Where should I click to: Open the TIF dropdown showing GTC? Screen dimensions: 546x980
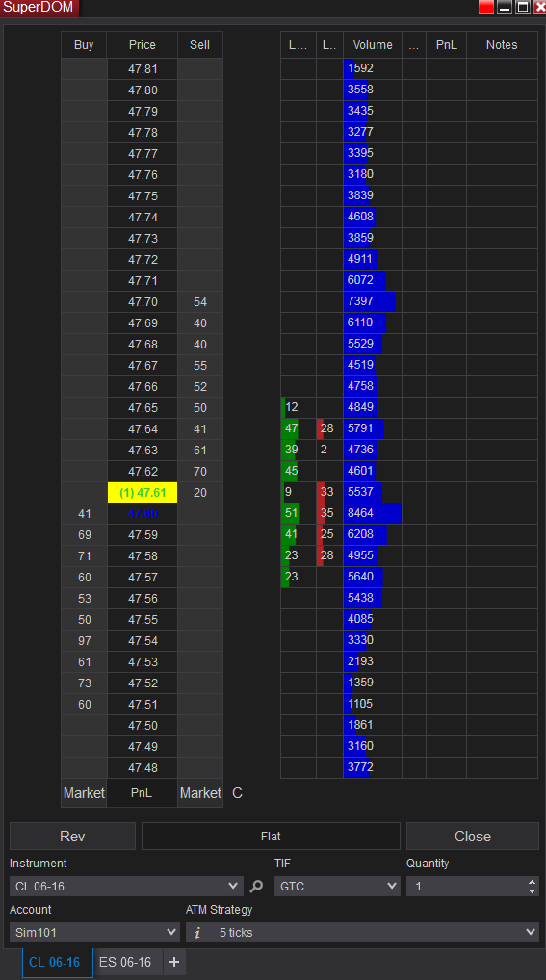(337, 887)
